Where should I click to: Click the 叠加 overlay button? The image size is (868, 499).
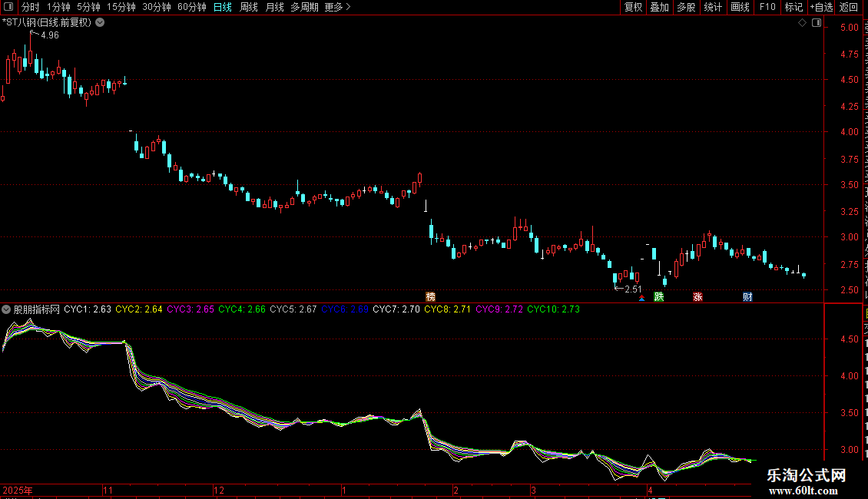pos(659,7)
